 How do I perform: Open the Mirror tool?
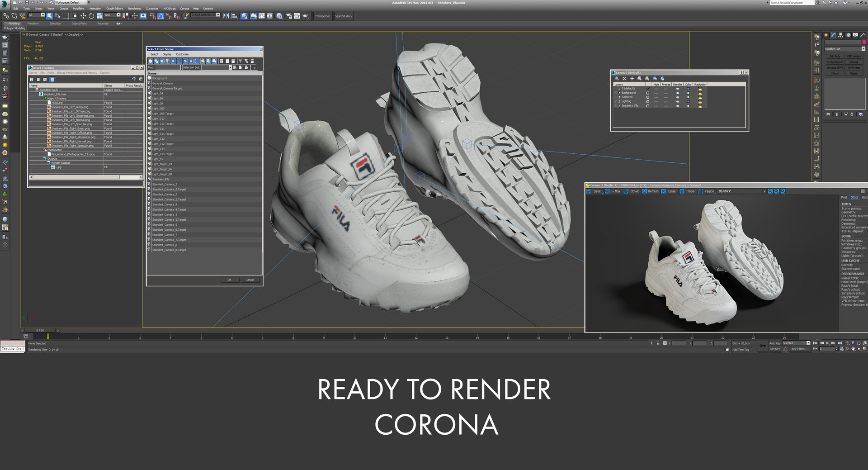click(x=226, y=16)
